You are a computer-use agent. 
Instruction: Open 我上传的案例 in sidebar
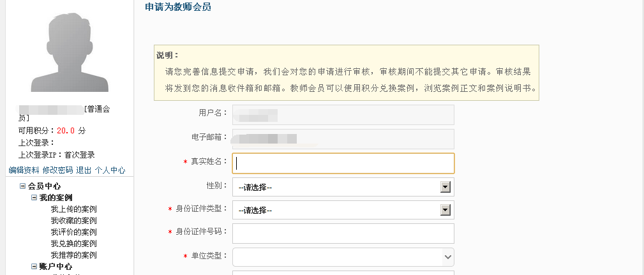point(73,209)
